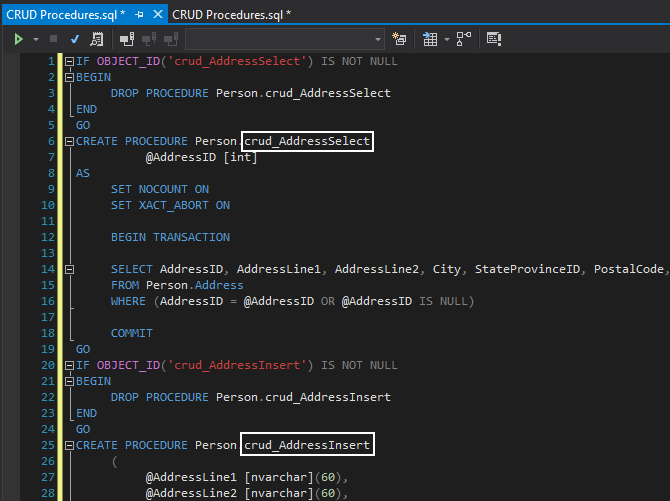Image resolution: width=670 pixels, height=501 pixels.
Task: Click the City column on line 14
Action: pyautogui.click(x=447, y=269)
